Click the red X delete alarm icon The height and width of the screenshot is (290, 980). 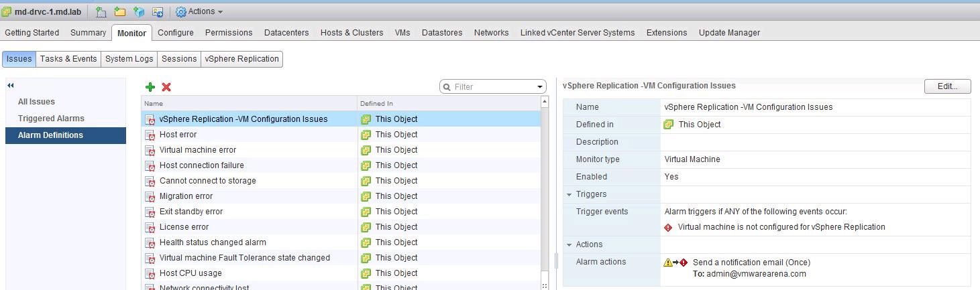166,87
